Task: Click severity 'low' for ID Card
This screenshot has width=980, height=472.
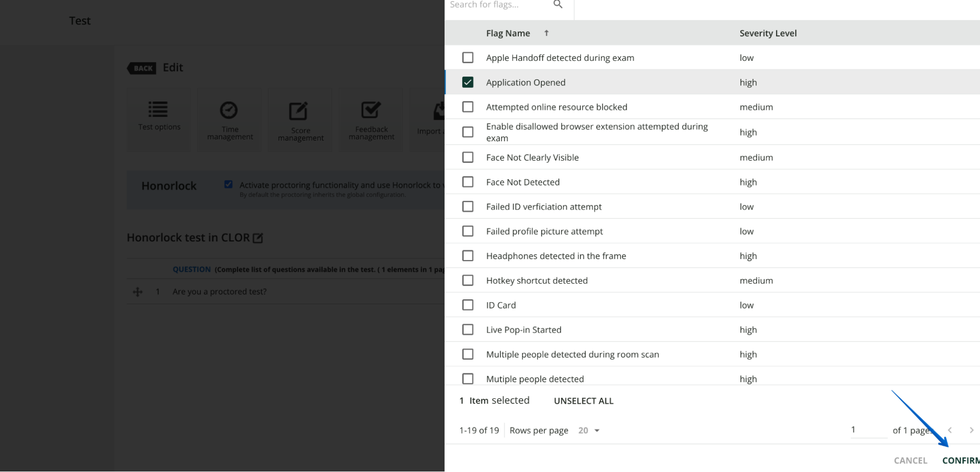Action: coord(747,305)
